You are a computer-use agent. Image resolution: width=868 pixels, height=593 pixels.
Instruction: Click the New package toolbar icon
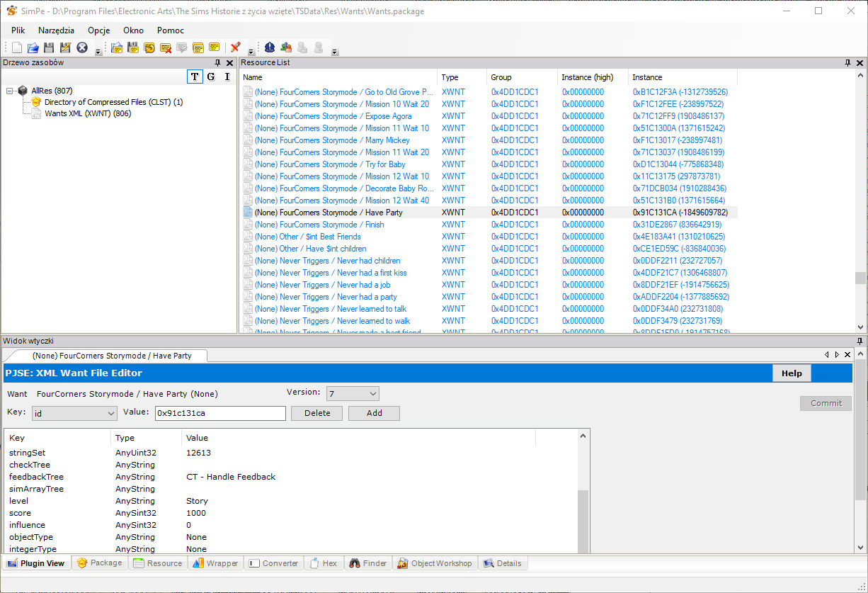tap(17, 47)
